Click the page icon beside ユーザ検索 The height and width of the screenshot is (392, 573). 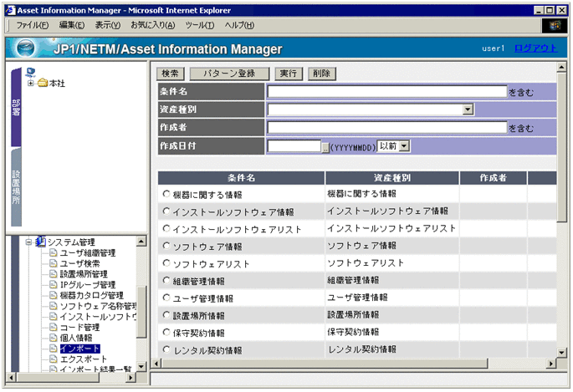click(x=53, y=264)
